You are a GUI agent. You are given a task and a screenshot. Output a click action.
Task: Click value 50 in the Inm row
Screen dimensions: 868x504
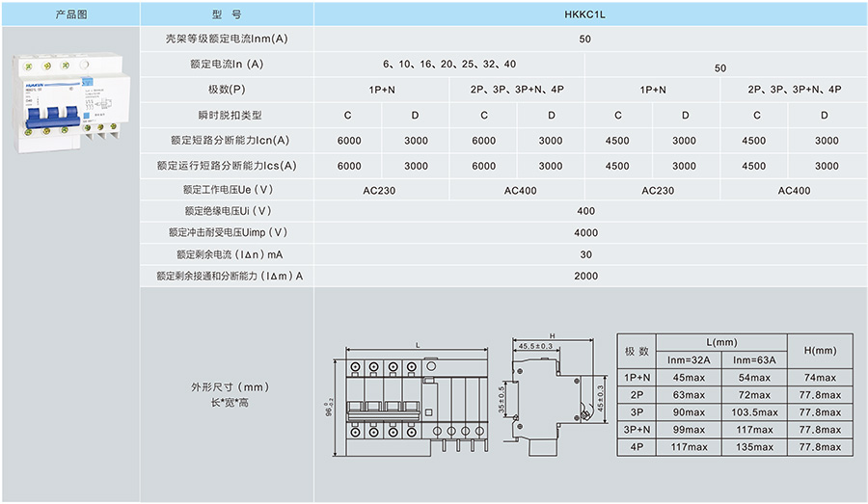585,40
